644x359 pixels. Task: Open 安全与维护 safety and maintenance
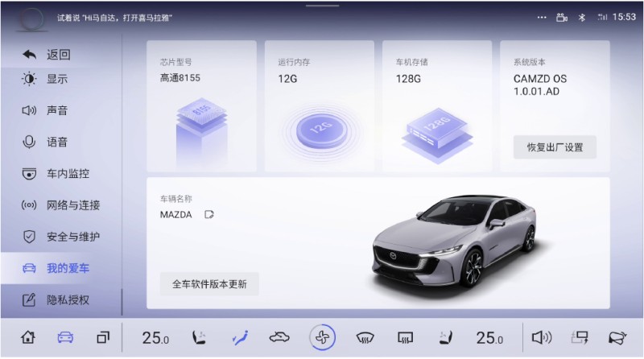(61, 237)
